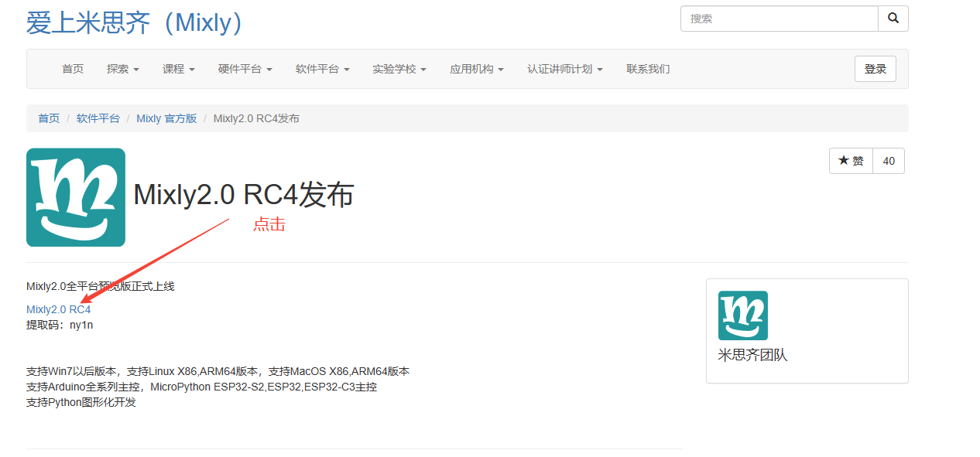980x457 pixels.
Task: Click the Mixly2.0 RC4发布 page heading
Action: click(244, 195)
